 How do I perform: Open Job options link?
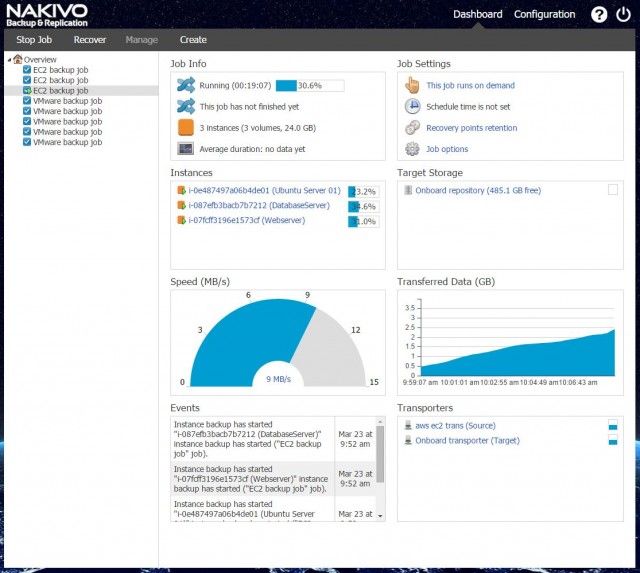pos(447,149)
